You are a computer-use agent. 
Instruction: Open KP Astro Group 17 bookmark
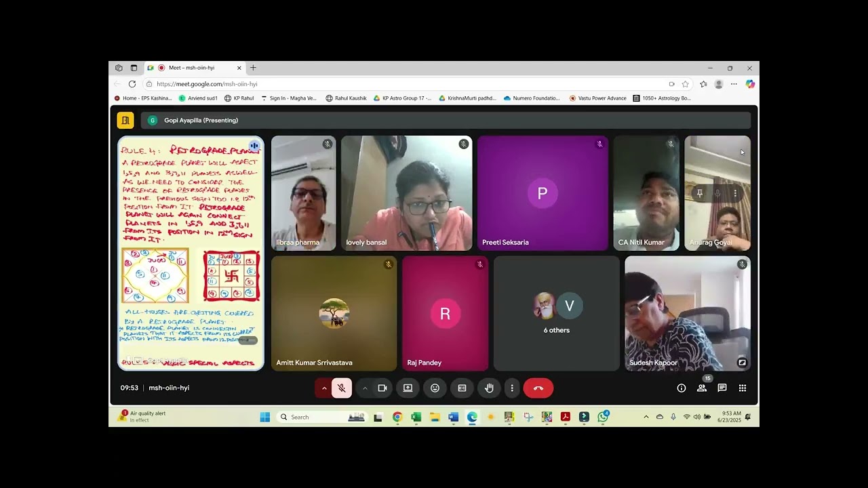click(x=402, y=98)
